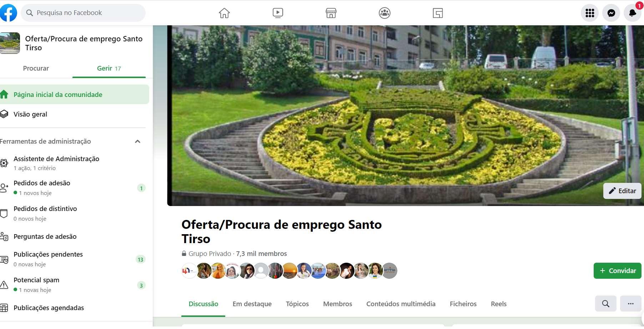Screen dimensions: 644x329
Task: Open the notifications bell
Action: click(x=633, y=13)
